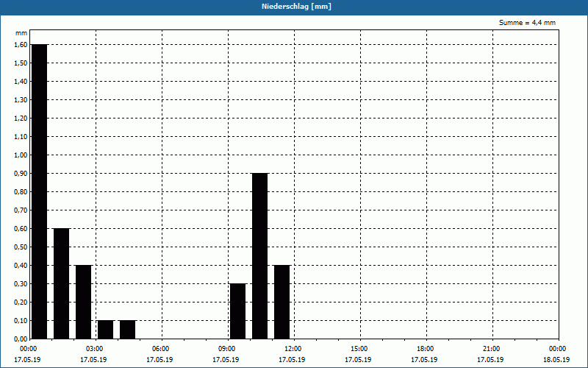The height and width of the screenshot is (368, 588).
Task: Click the 0,60 mm bar after 01:00
Action: [62, 283]
